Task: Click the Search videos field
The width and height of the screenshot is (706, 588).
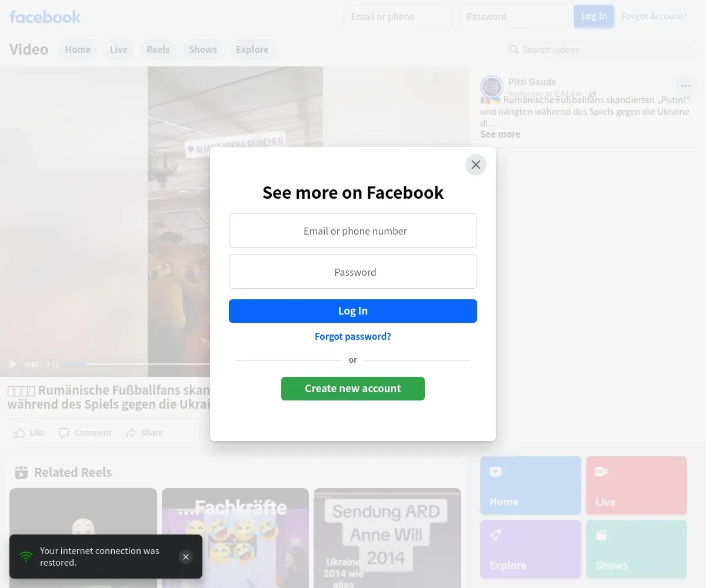Action: click(x=601, y=49)
